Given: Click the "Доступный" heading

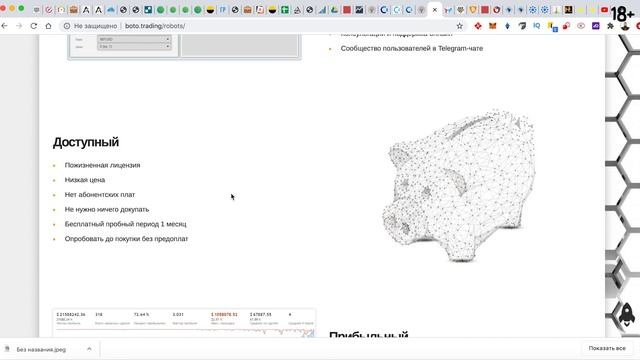Looking at the screenshot, I should (x=86, y=142).
